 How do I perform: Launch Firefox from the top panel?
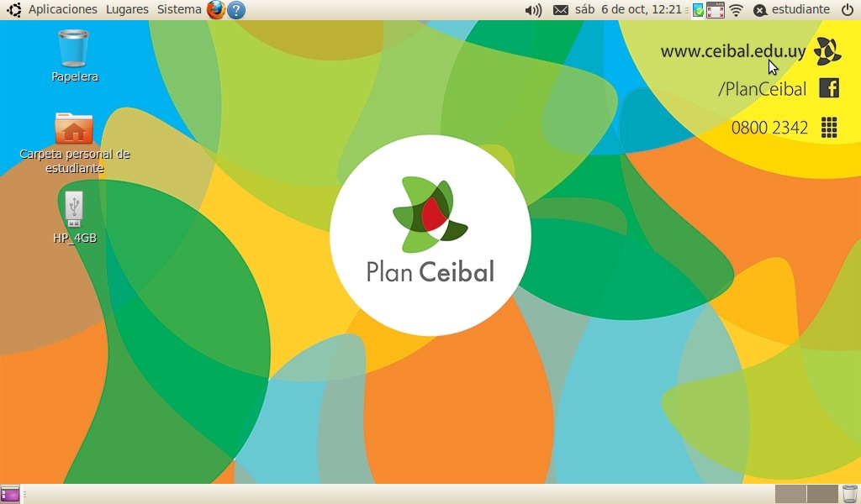[x=216, y=10]
